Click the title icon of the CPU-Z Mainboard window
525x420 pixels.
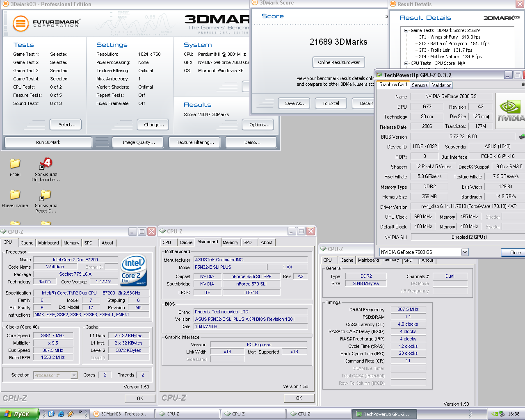pos(162,231)
